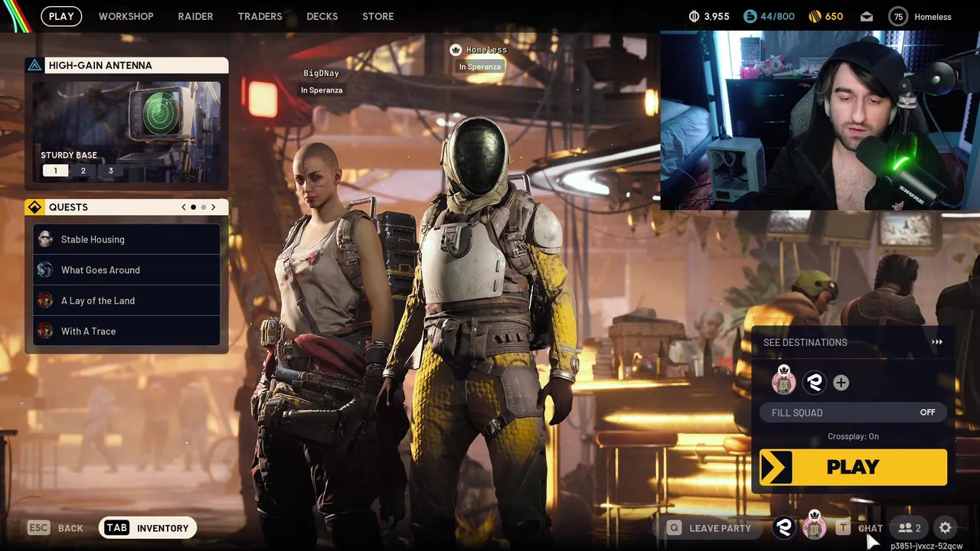
Task: Click the blue stash icon beside 44/800
Action: pos(750,16)
